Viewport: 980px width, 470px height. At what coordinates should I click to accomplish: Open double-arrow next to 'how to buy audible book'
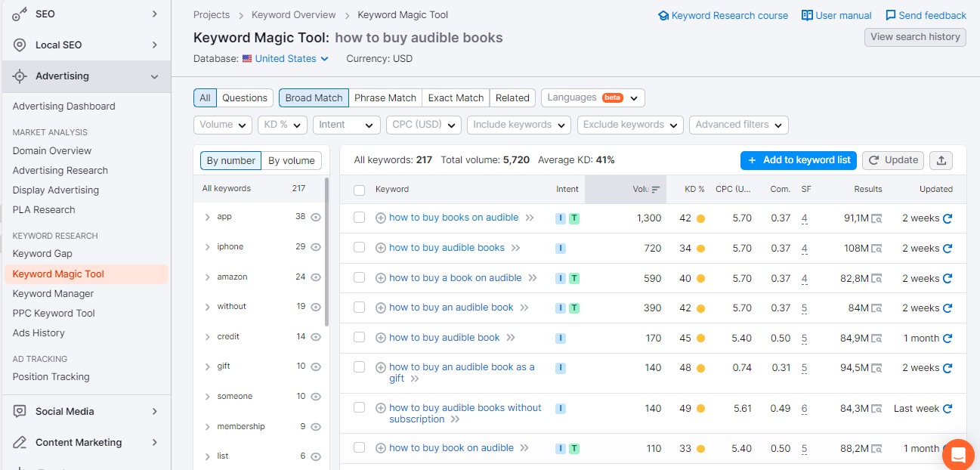511,338
